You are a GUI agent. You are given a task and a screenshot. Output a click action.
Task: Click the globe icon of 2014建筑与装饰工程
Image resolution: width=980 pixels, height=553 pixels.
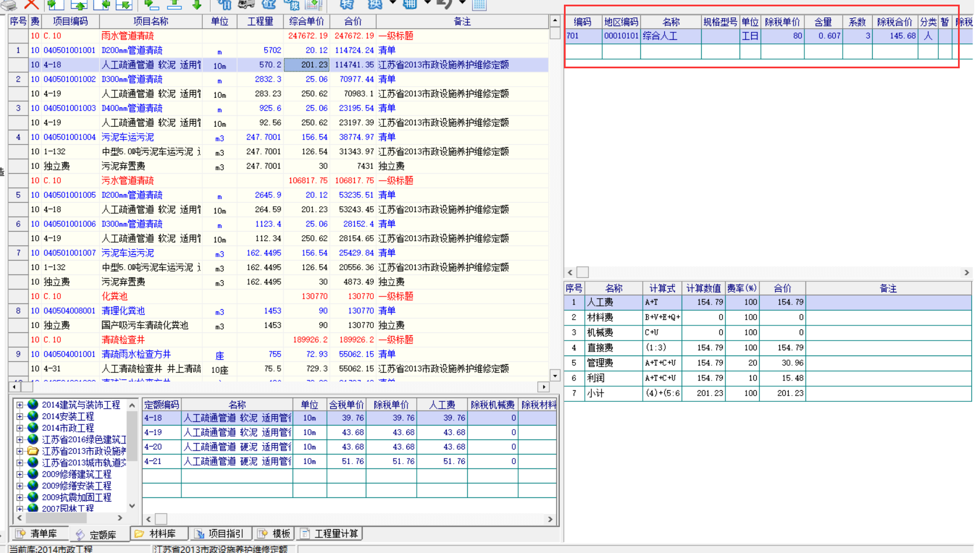pyautogui.click(x=33, y=404)
